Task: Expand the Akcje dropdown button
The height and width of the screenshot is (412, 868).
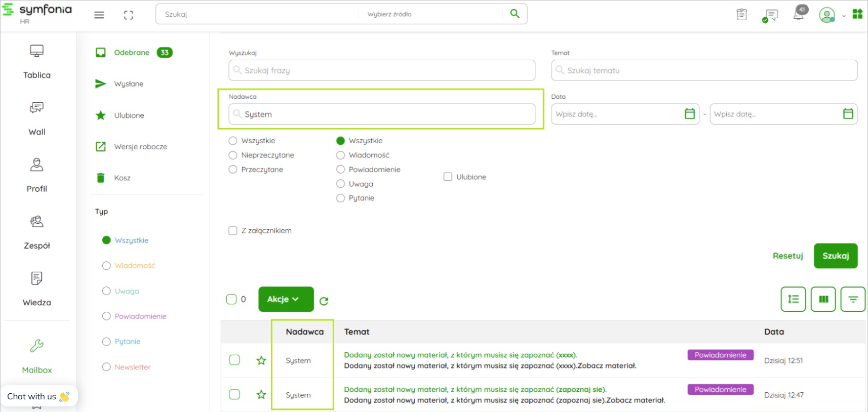Action: 286,299
